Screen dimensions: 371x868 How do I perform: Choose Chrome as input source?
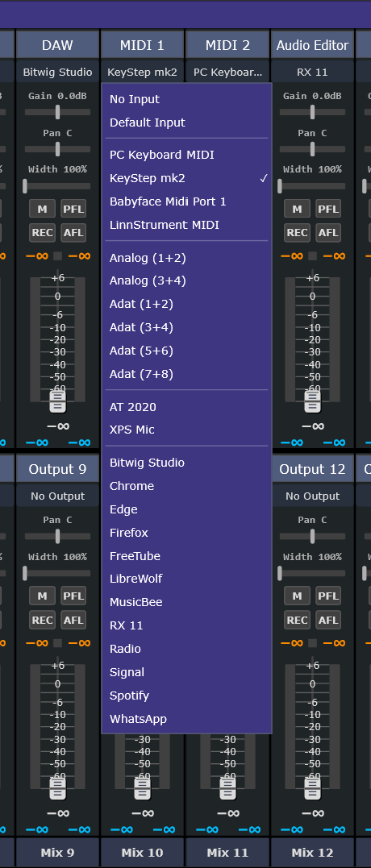[x=186, y=486]
